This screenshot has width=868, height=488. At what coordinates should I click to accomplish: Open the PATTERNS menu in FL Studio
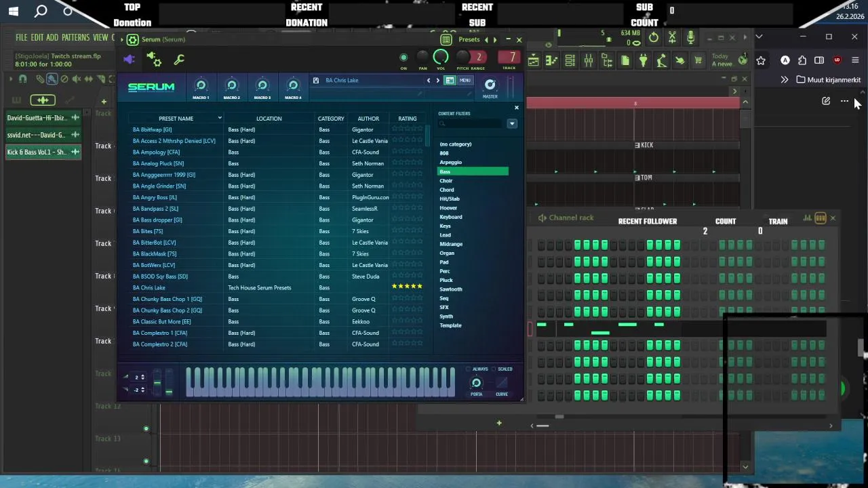(x=75, y=37)
